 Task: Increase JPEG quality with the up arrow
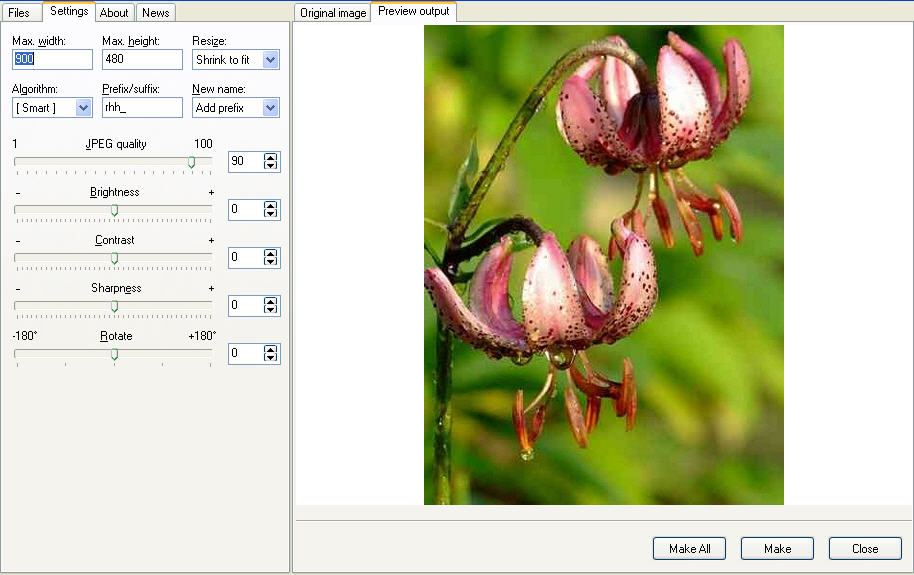tap(270, 157)
